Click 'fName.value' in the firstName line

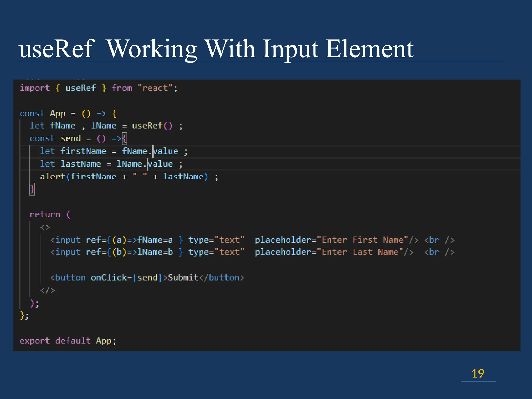tap(150, 151)
